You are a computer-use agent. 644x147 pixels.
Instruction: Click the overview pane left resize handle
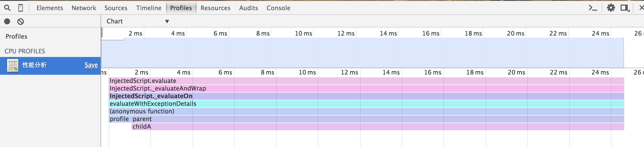[x=102, y=33]
